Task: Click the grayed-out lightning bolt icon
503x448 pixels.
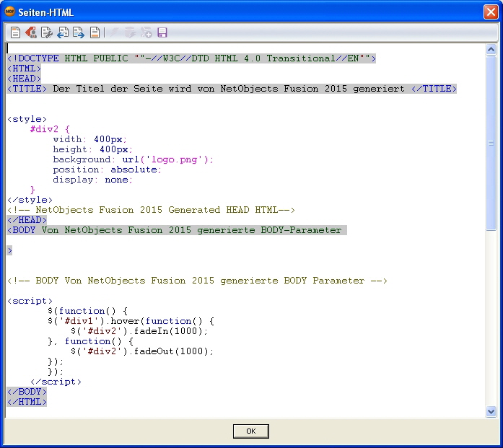Action: point(115,32)
